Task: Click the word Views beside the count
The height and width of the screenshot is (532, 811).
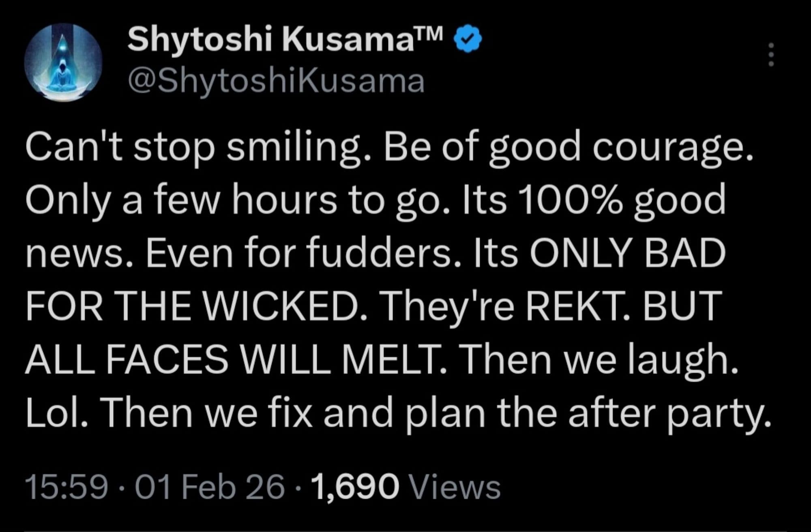Action: (x=456, y=486)
